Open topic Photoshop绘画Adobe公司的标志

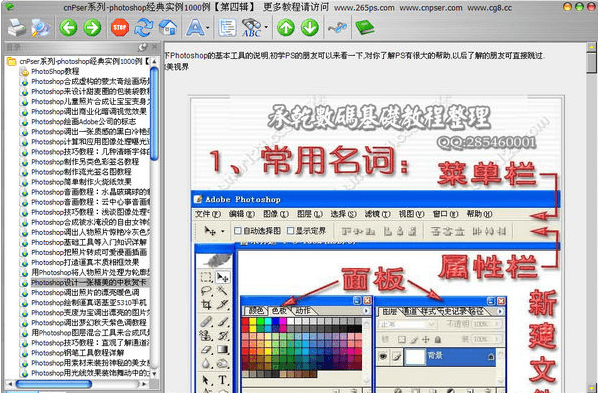(x=84, y=121)
